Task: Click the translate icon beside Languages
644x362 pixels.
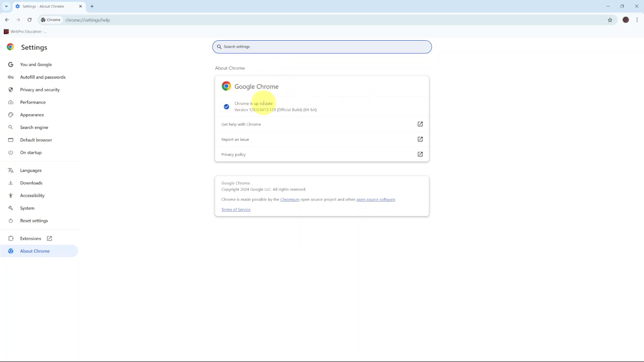Action: (x=11, y=171)
